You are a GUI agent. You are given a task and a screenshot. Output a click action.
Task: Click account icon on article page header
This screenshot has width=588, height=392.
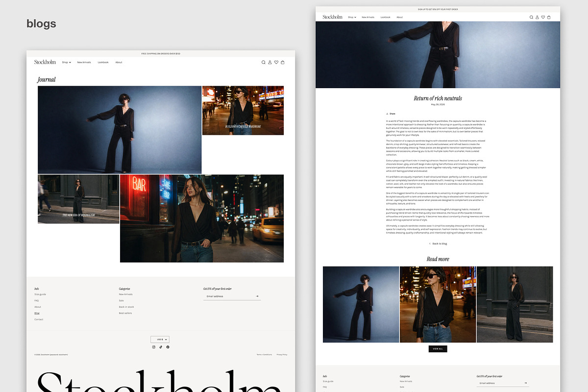point(537,17)
